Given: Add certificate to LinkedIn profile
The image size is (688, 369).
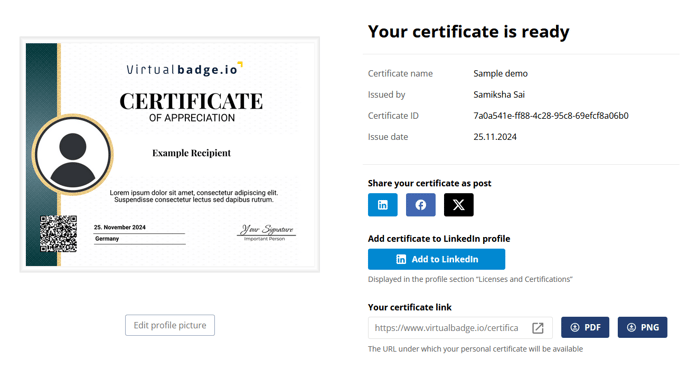Looking at the screenshot, I should [436, 259].
